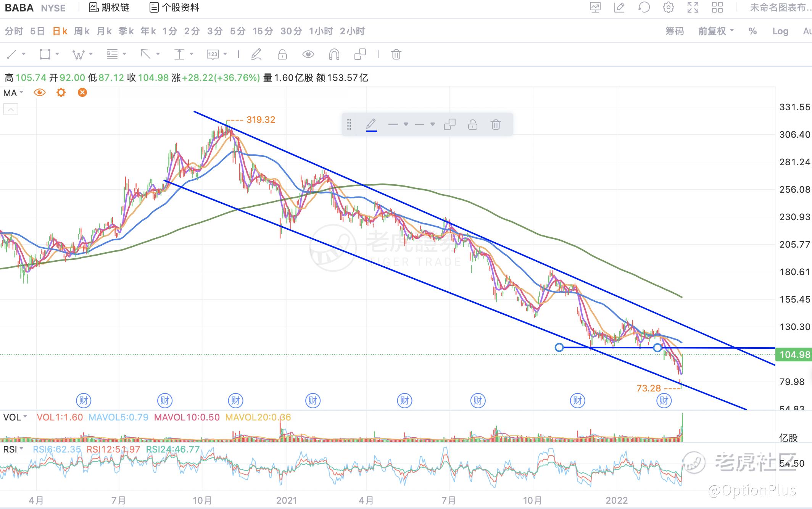Viewport: 812px width, 509px height.
Task: Expand wave pattern options arrow
Action: (91, 54)
